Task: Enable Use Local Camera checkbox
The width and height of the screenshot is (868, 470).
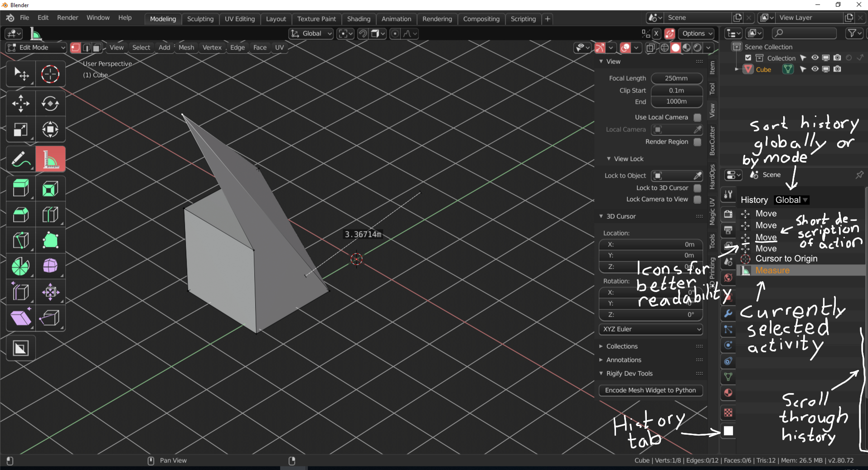Action: coord(698,117)
